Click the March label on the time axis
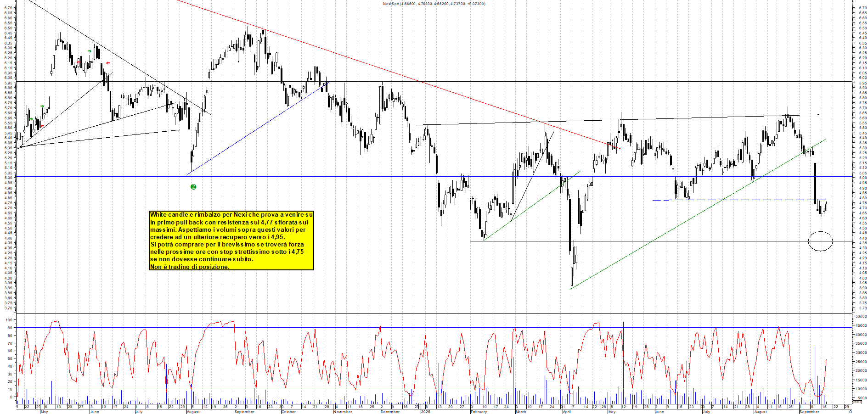 pyautogui.click(x=521, y=412)
